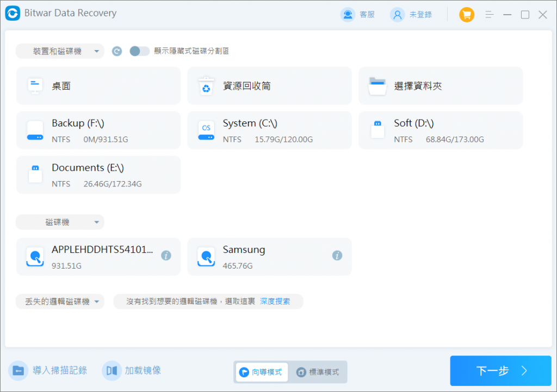This screenshot has width=557, height=392.
Task: Show info for APPLEHDDHTS54101 disk
Action: [166, 256]
